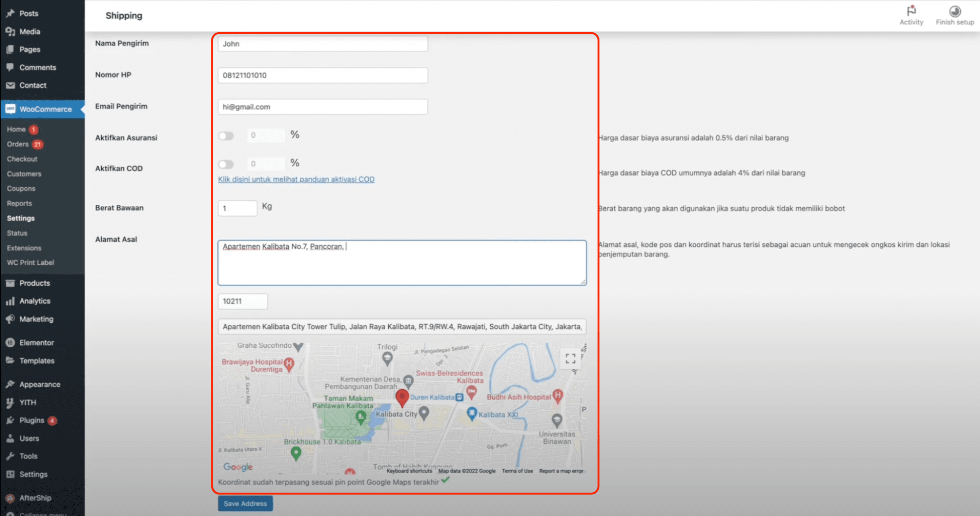Open the Marketing megaphone icon
This screenshot has width=980, height=516.
click(10, 319)
